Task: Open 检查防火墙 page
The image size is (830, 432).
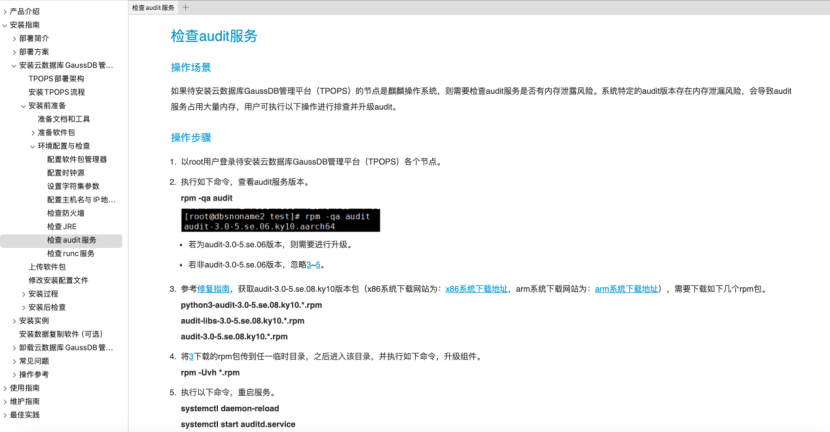Action: tap(66, 213)
